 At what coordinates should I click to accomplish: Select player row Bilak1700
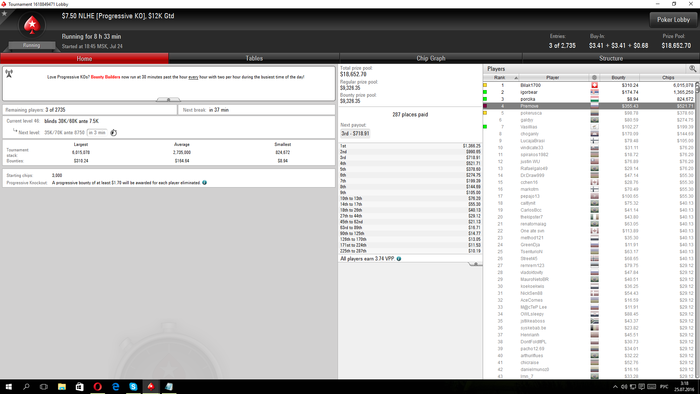coord(588,85)
